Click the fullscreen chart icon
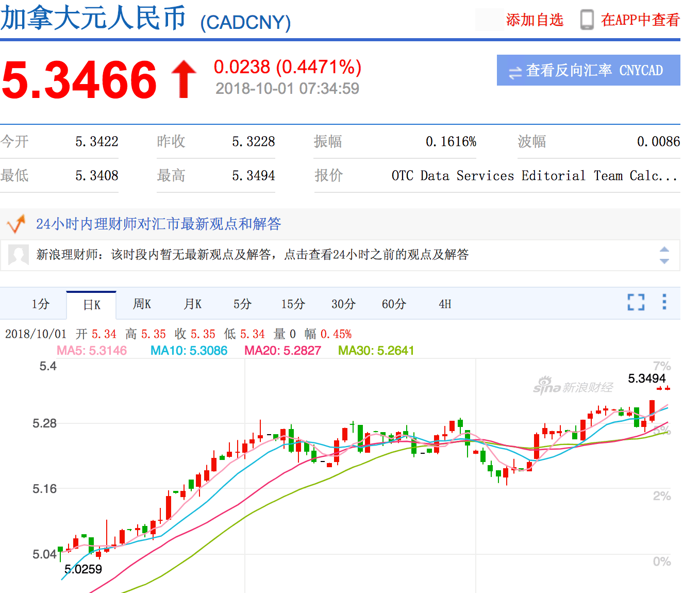Image resolution: width=700 pixels, height=593 pixels. click(x=636, y=302)
